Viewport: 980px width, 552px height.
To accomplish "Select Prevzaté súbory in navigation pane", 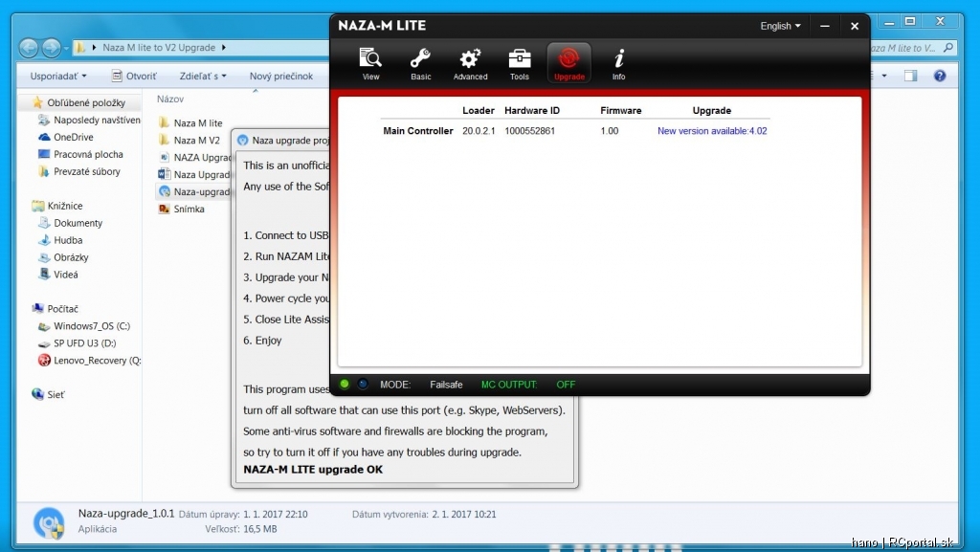I will 78,171.
